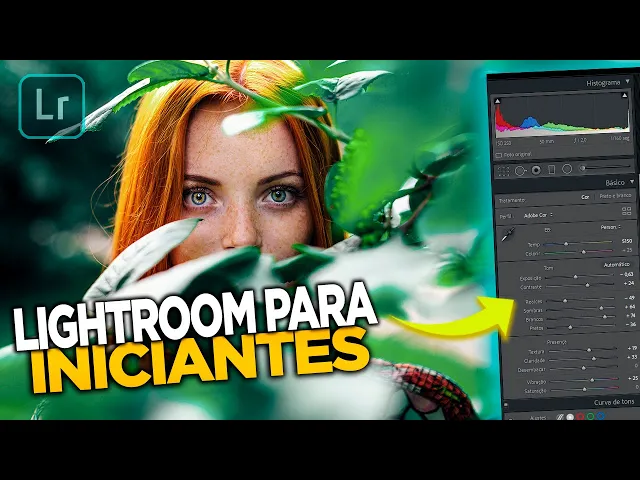
Task: Click the Realces value -49
Action: tap(630, 298)
